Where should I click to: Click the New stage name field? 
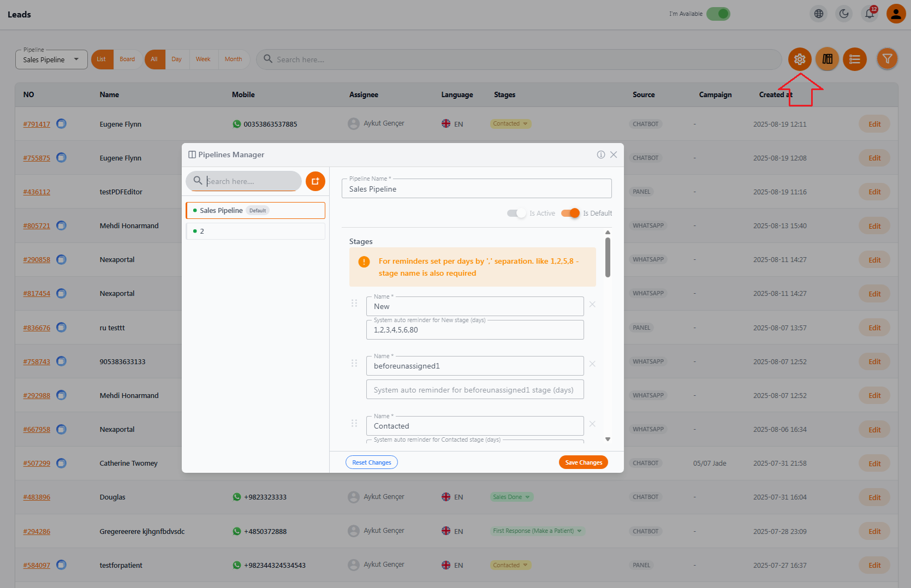[x=475, y=306]
